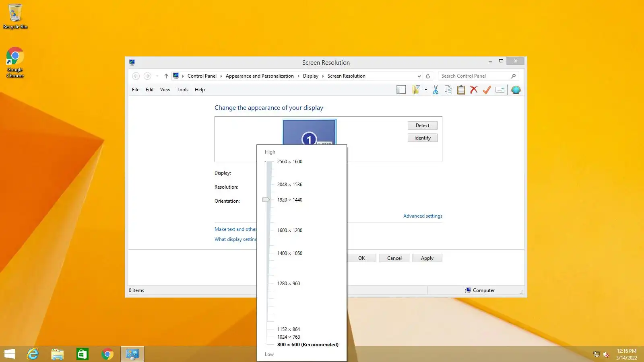Screen dimensions: 644x362
Task: Open the Folder Options dropdown arrow
Action: [426, 90]
